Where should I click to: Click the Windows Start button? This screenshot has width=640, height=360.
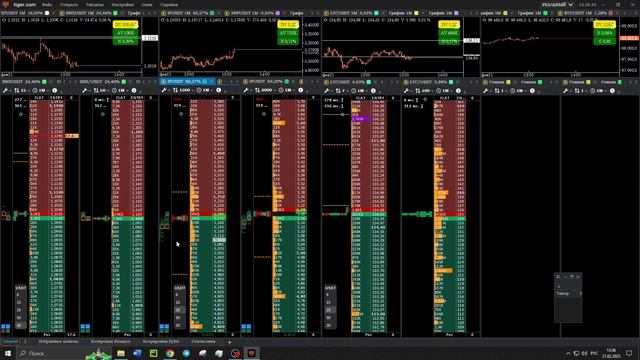pos(7,353)
